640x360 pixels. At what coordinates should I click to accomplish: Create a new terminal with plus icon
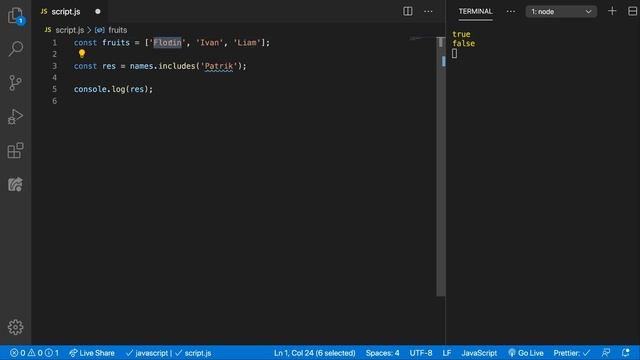point(612,11)
